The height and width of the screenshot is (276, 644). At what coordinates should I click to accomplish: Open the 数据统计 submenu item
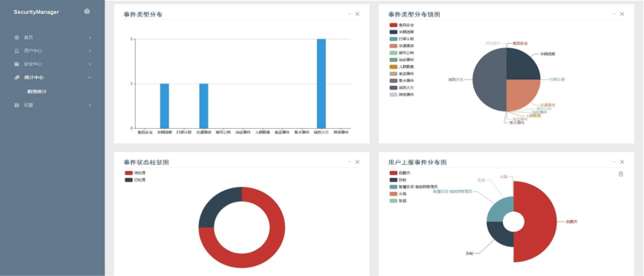[x=37, y=91]
